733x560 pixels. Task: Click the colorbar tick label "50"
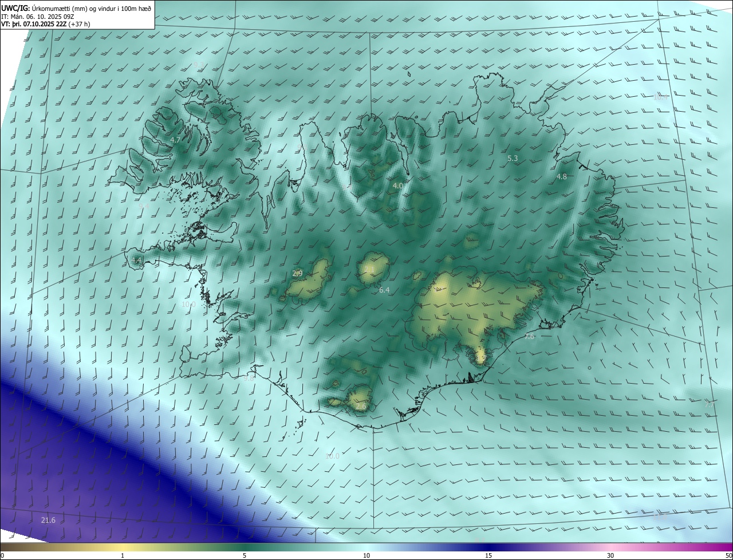point(728,555)
